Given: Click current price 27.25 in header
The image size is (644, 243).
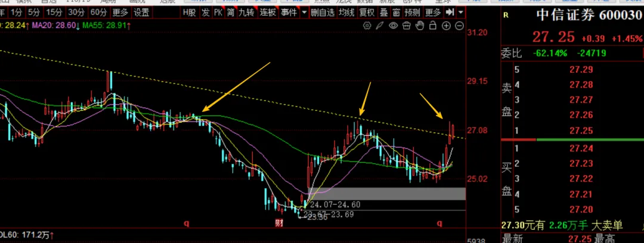Looking at the screenshot, I should click(553, 37).
